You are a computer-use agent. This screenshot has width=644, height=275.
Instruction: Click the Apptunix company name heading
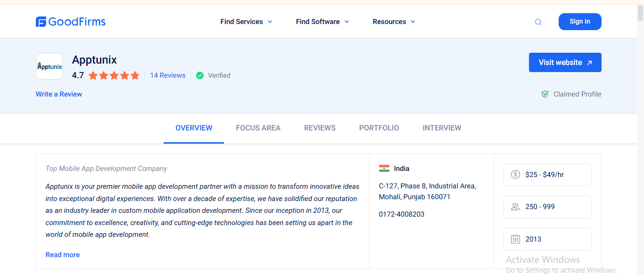[94, 60]
